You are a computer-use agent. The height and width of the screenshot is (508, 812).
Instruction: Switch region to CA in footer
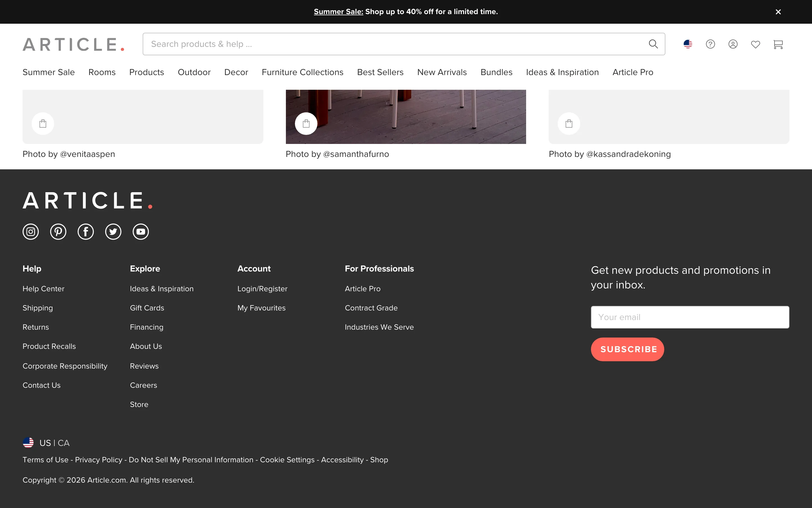click(x=64, y=443)
